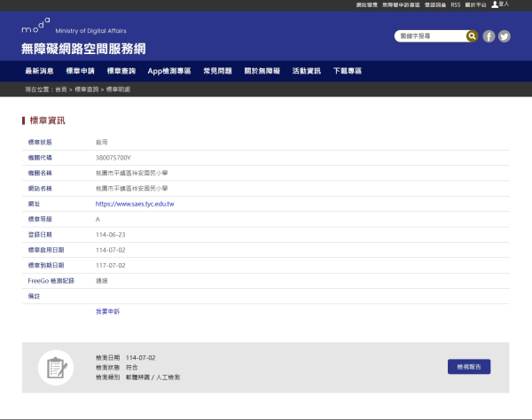The height and width of the screenshot is (420, 532).
Task: Go to the App檢測專區 menu
Action: (169, 71)
